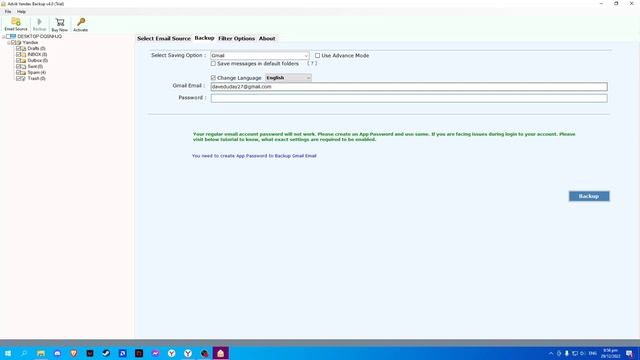Focus the Password input field
This screenshot has width=640, height=360.
409,98
